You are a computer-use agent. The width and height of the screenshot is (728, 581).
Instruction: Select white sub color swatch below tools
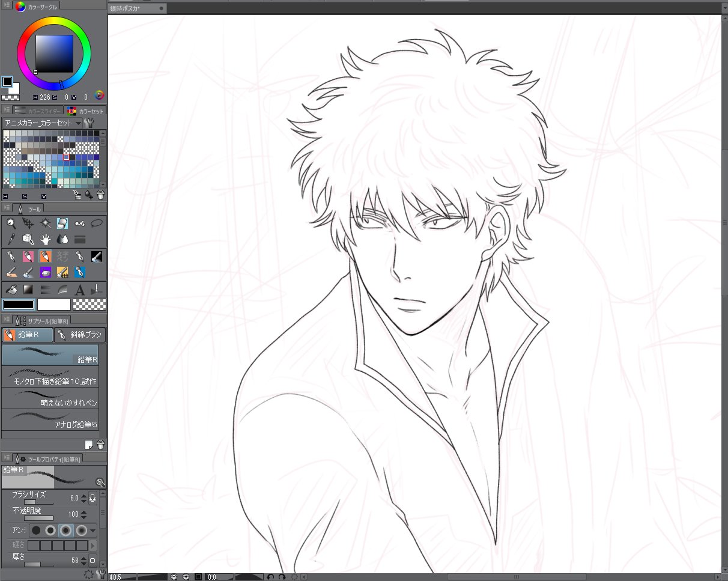54,305
